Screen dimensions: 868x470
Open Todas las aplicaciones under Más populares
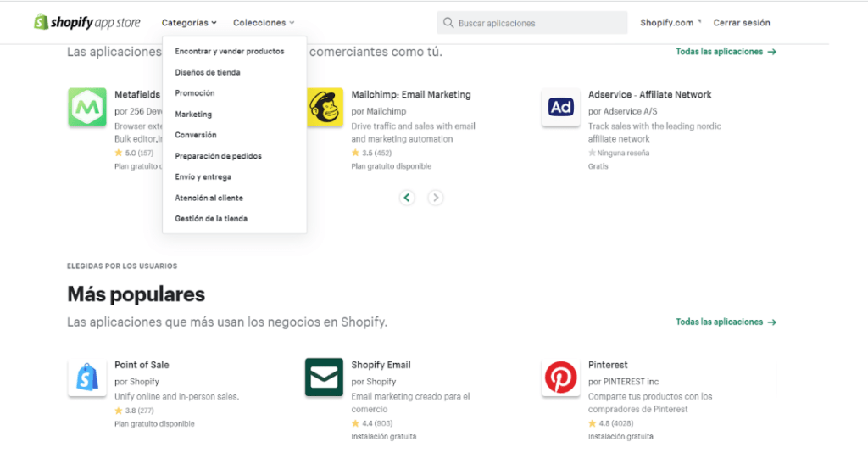726,322
